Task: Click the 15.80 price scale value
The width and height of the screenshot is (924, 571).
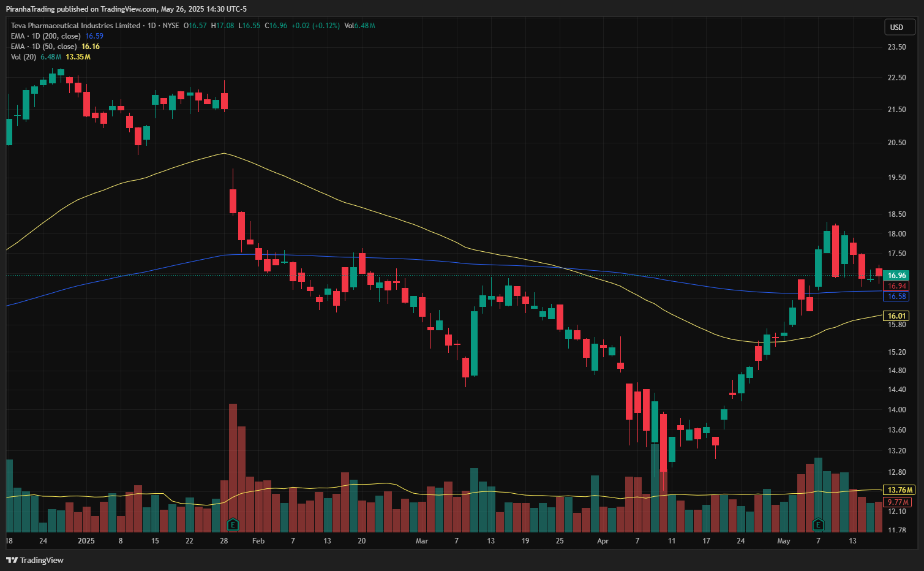Action: (x=896, y=325)
